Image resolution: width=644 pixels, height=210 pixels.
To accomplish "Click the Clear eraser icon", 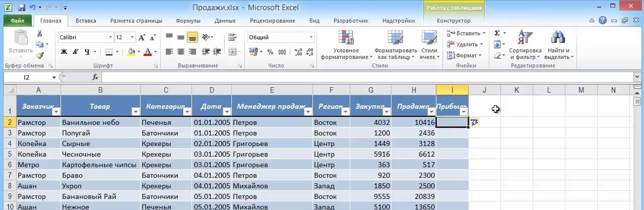I will (497, 55).
